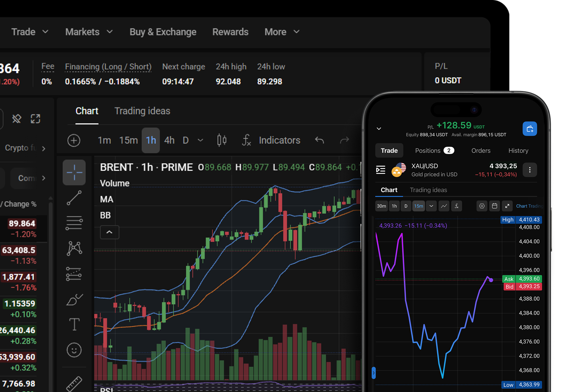Screen dimensions: 565x392
Task: Open more timeframes dropdown on phone
Action: [x=431, y=206]
